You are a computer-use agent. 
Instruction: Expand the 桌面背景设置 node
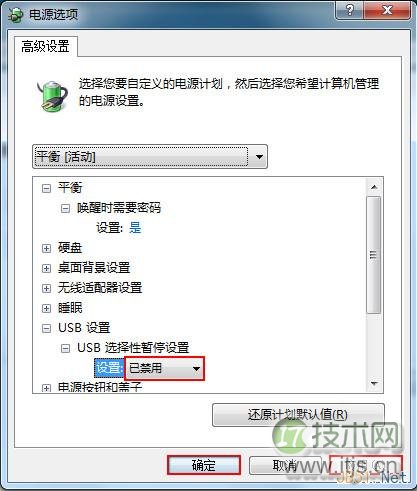(x=46, y=268)
